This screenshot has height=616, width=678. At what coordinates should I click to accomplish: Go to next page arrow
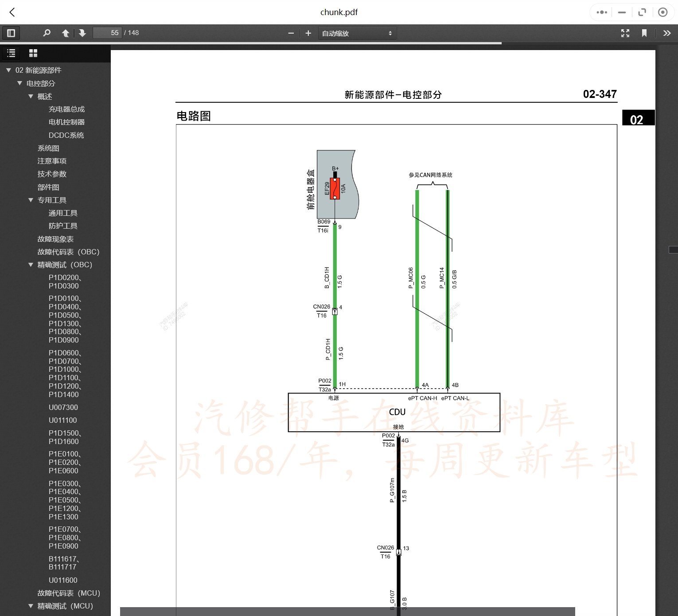(82, 33)
